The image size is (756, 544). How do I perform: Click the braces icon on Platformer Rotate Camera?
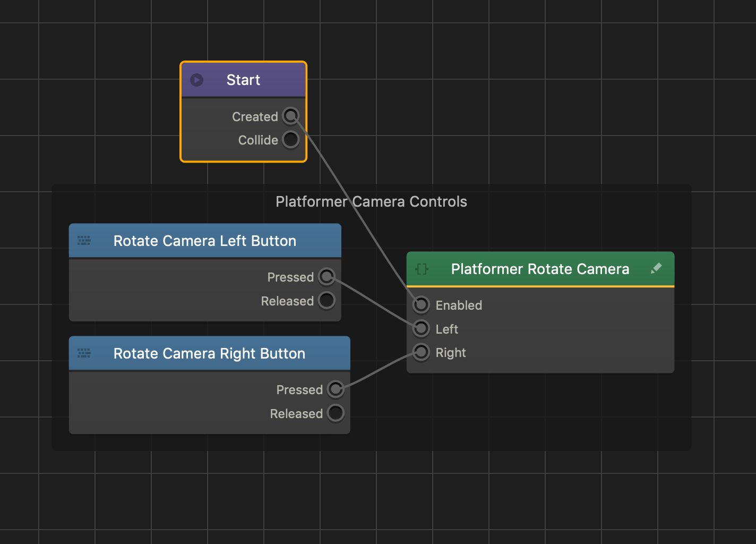(422, 269)
